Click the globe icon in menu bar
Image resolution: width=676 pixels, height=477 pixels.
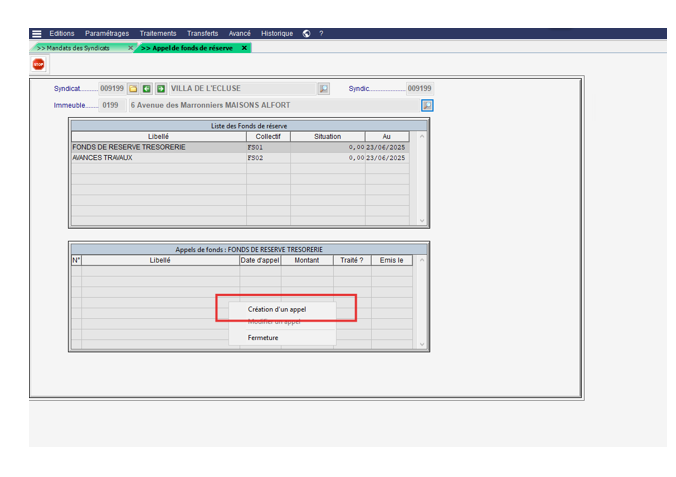[x=306, y=33]
